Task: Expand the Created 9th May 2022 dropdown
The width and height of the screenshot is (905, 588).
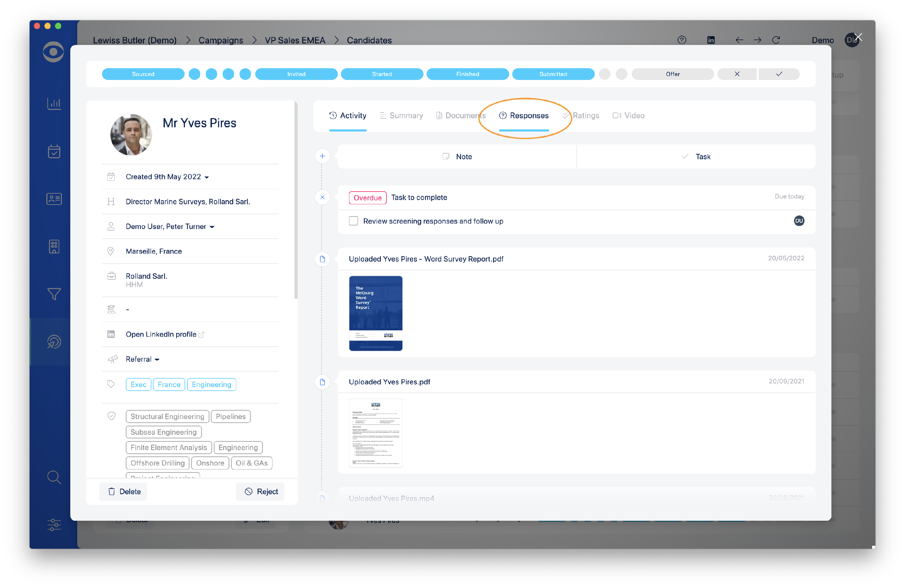Action: (167, 177)
